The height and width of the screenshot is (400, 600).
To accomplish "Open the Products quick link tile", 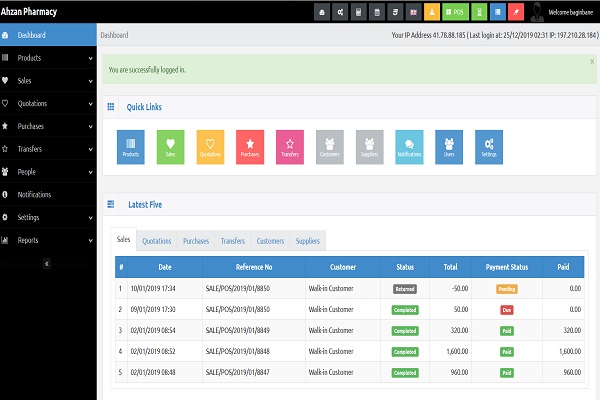I will coord(130,147).
